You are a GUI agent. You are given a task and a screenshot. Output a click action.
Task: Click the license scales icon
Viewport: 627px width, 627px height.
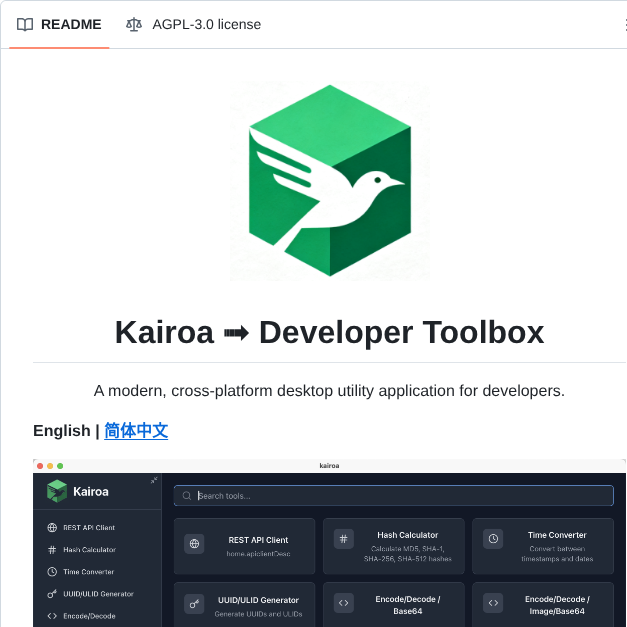coord(134,24)
